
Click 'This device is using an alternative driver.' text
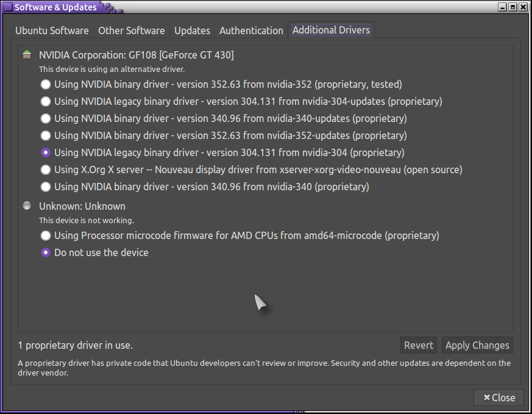click(x=112, y=70)
